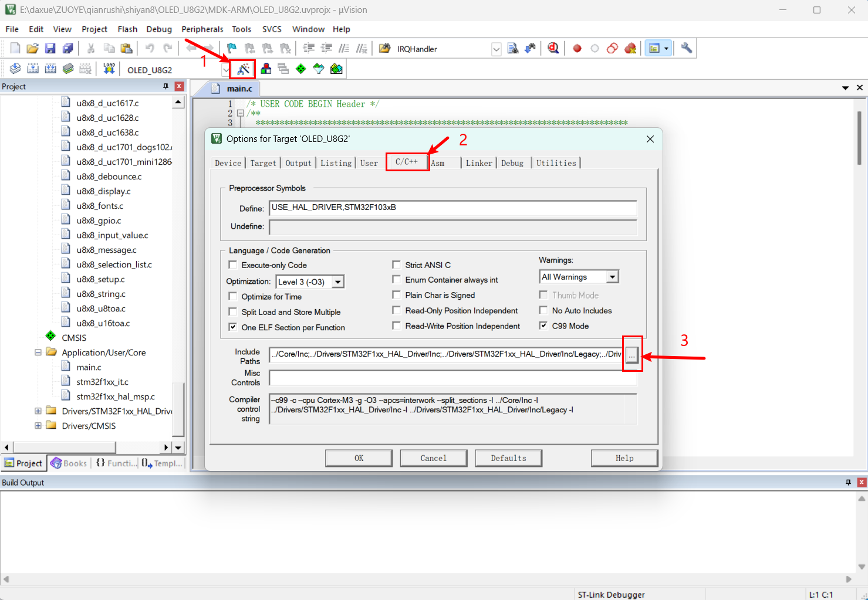Switch to the Output tab
This screenshot has width=868, height=600.
pos(298,163)
